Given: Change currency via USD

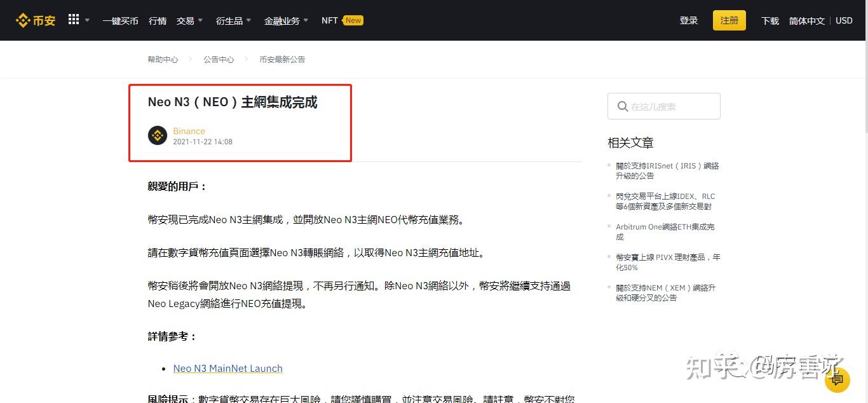Looking at the screenshot, I should (844, 20).
